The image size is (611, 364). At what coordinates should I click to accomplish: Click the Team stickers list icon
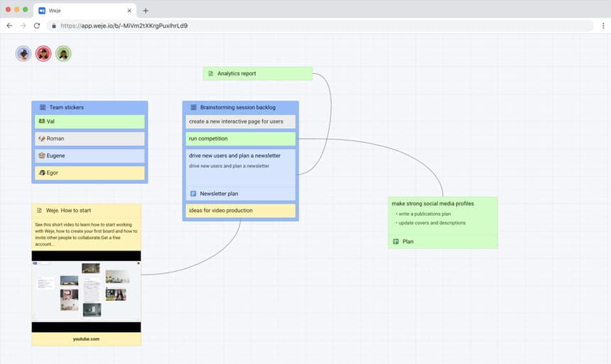[42, 108]
